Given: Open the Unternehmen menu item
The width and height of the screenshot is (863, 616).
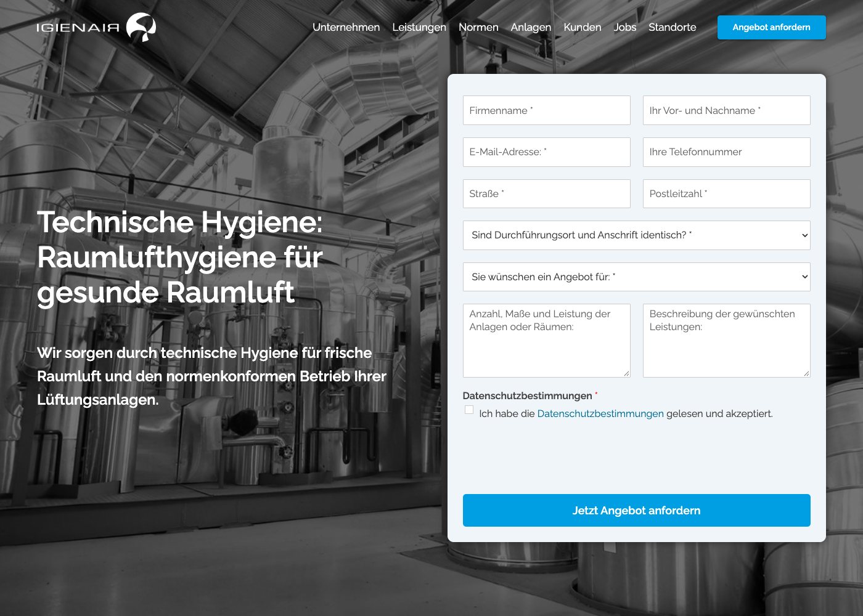Looking at the screenshot, I should pos(346,27).
